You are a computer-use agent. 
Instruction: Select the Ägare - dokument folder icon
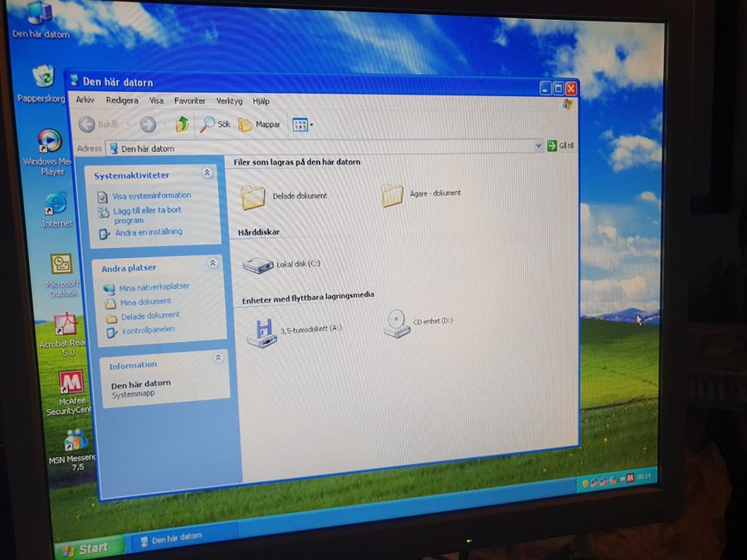coord(393,195)
